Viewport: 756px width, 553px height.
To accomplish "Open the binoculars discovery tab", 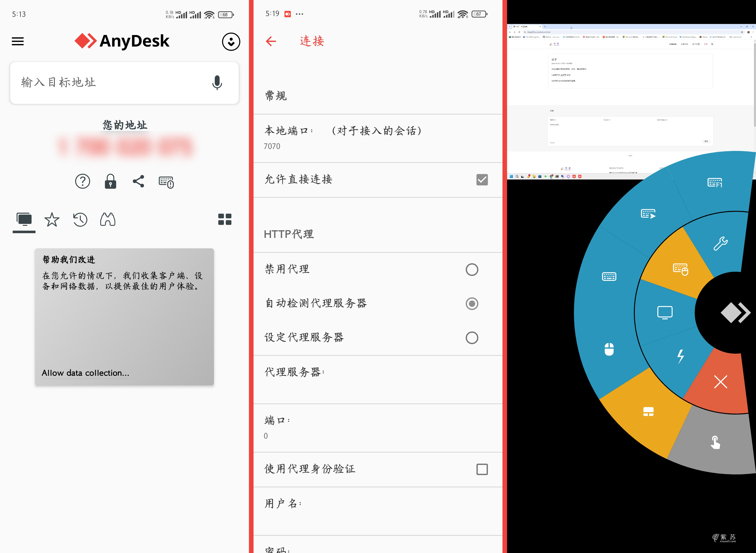I will tap(108, 220).
